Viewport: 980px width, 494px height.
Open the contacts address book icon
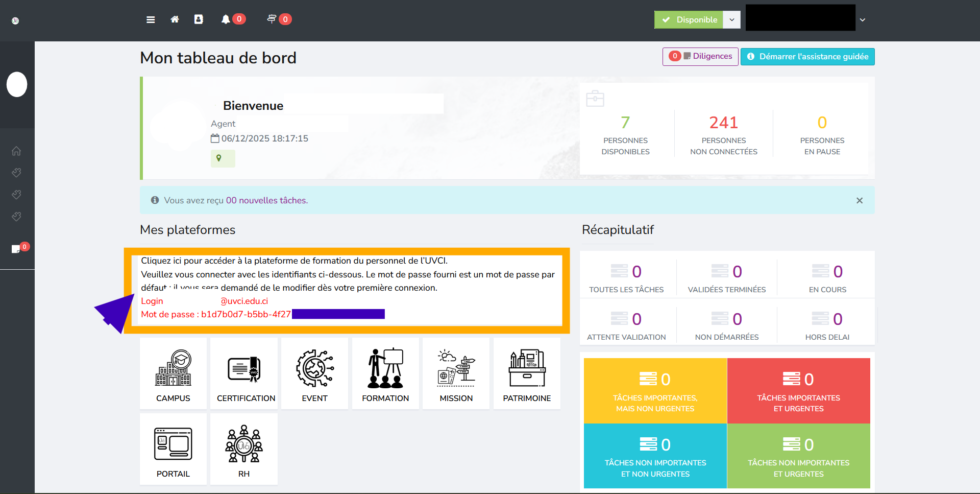click(x=199, y=19)
